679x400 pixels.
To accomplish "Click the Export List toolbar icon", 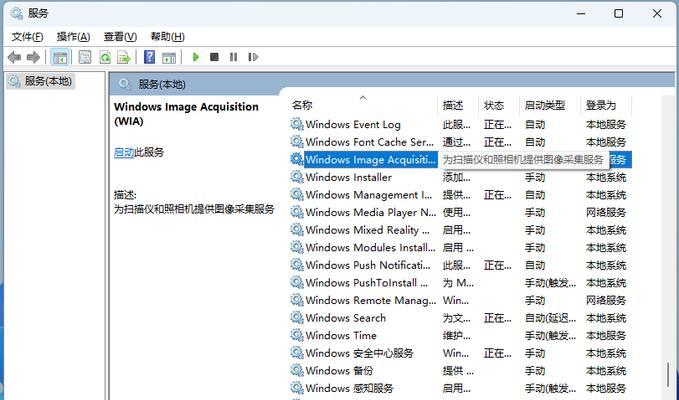I will (124, 57).
